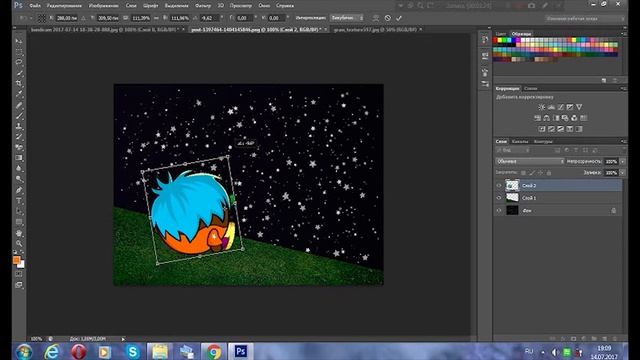
Task: Select the Healing Brush tool
Action: coord(19,105)
